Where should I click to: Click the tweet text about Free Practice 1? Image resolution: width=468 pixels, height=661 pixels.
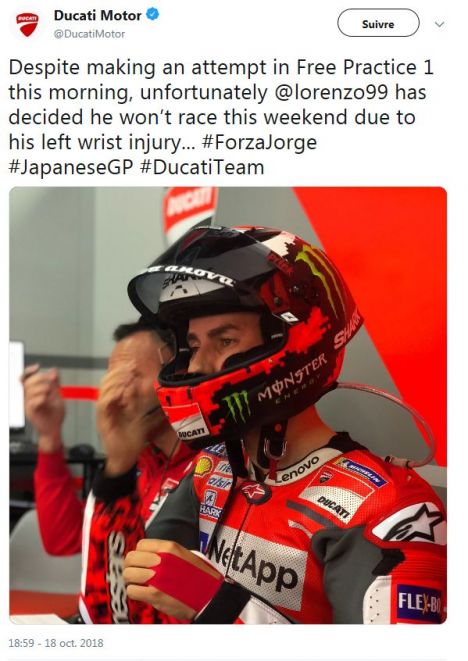pyautogui.click(x=221, y=117)
